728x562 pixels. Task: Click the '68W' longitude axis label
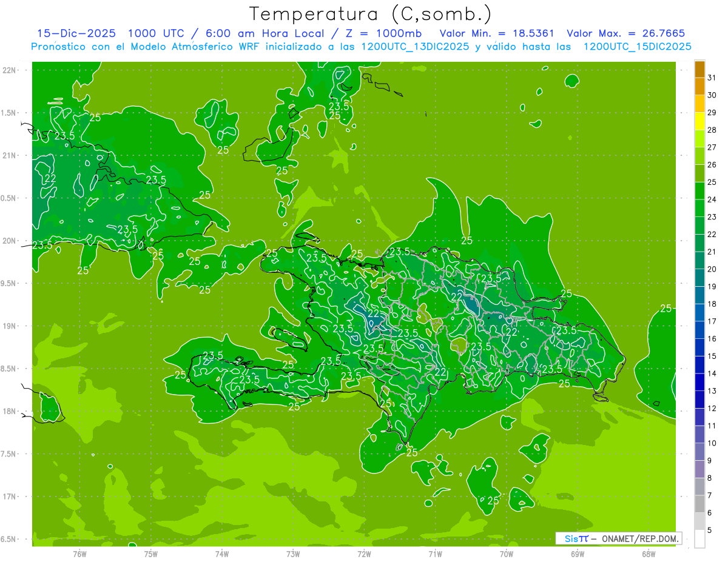pos(649,554)
